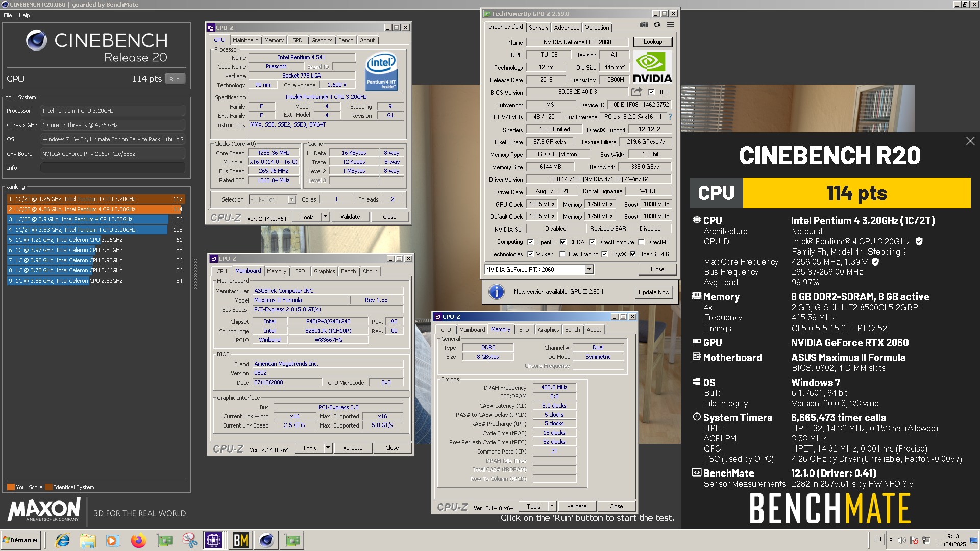Open Internet Explorer from the taskbar
Screen dimensions: 980x551
pyautogui.click(x=62, y=540)
